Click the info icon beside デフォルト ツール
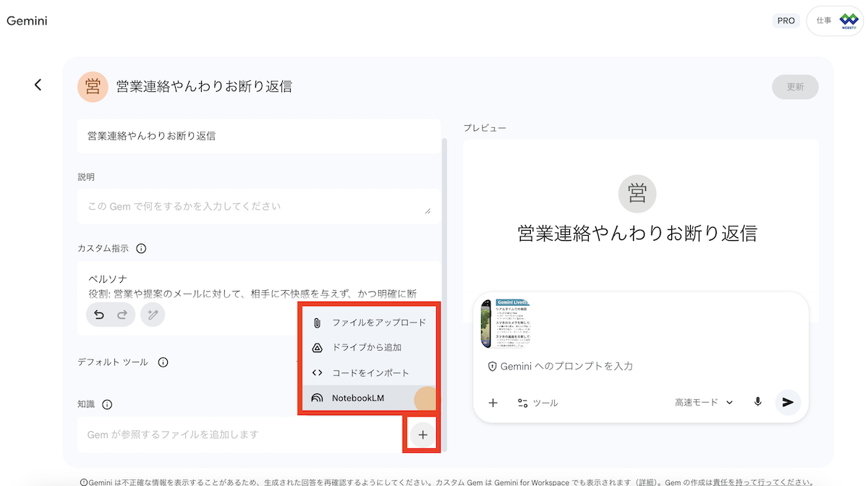The image size is (868, 486). pyautogui.click(x=163, y=362)
